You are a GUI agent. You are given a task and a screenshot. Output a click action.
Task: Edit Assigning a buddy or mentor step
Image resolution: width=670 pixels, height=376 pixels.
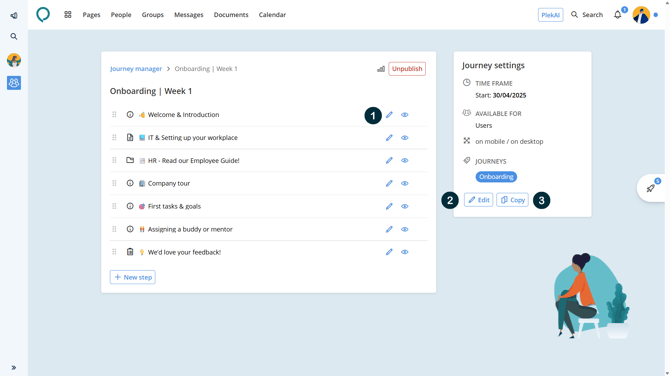click(x=389, y=229)
